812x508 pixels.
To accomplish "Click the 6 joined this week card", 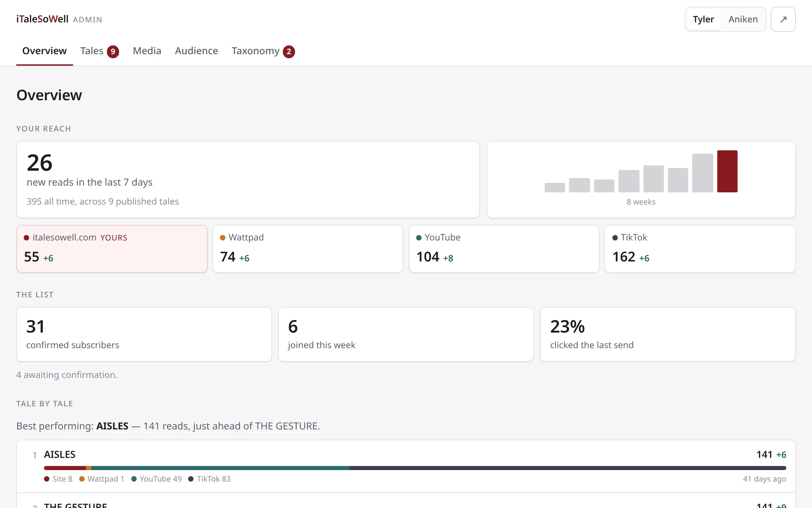I will (406, 334).
